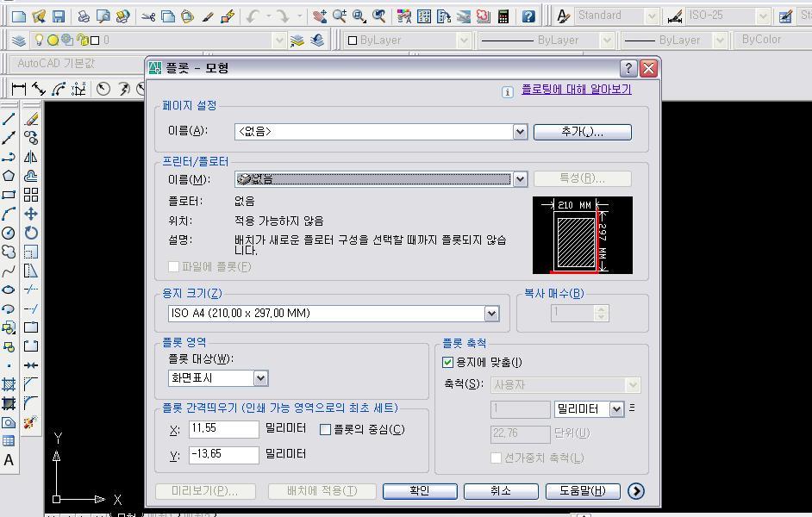Select the Polygon draw tool

[9, 176]
